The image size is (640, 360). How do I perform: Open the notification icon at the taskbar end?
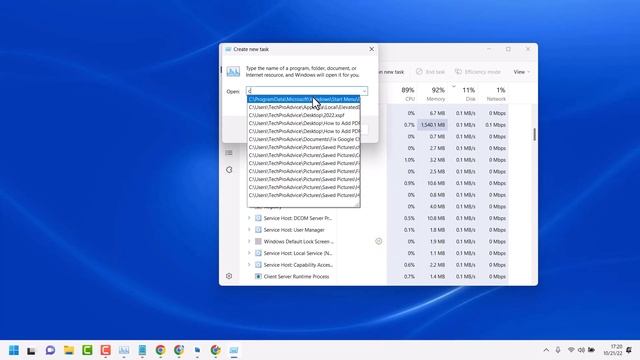[x=629, y=350]
